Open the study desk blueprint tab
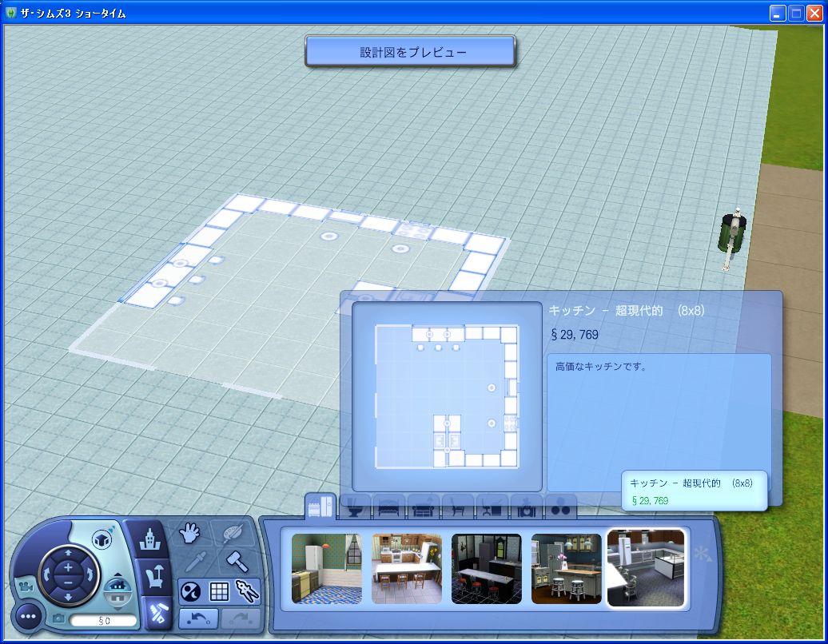This screenshot has height=644, width=828. click(x=492, y=507)
